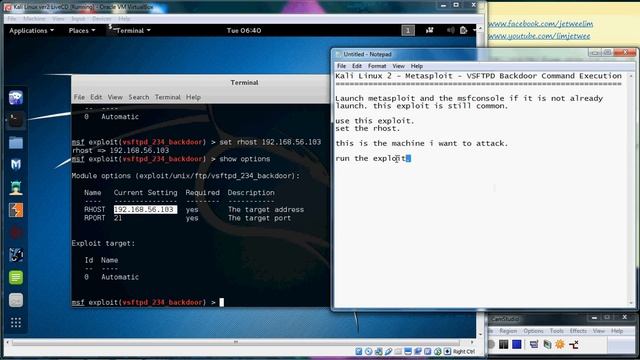This screenshot has width=640, height=360.
Task: Expand the Terminal app menu in top bar
Action: (x=131, y=31)
